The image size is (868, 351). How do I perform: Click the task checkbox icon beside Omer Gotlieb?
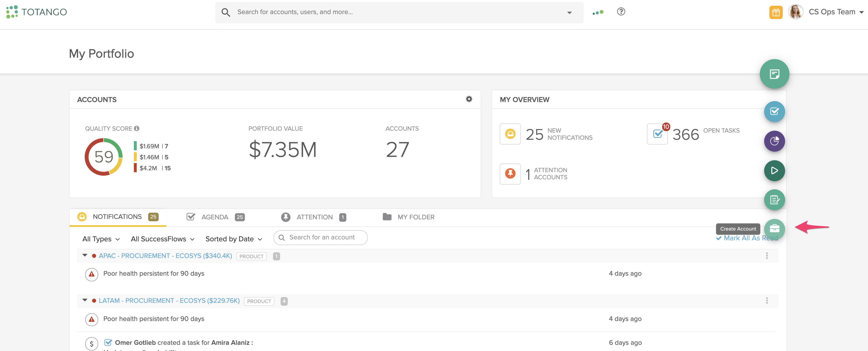[108, 343]
